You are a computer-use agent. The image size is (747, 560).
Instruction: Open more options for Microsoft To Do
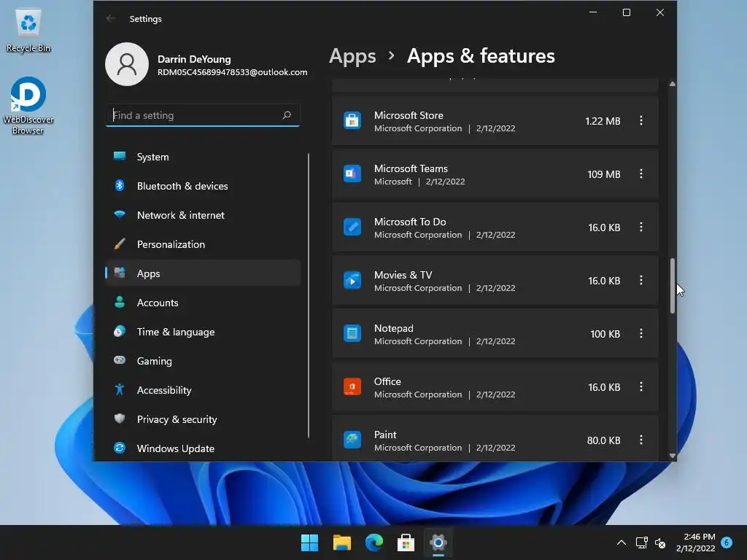tap(640, 227)
